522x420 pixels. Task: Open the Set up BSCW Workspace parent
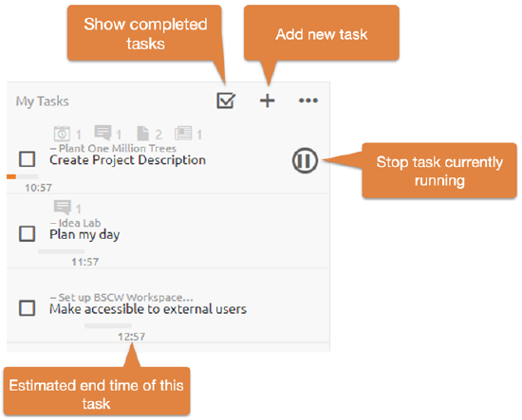click(x=126, y=298)
